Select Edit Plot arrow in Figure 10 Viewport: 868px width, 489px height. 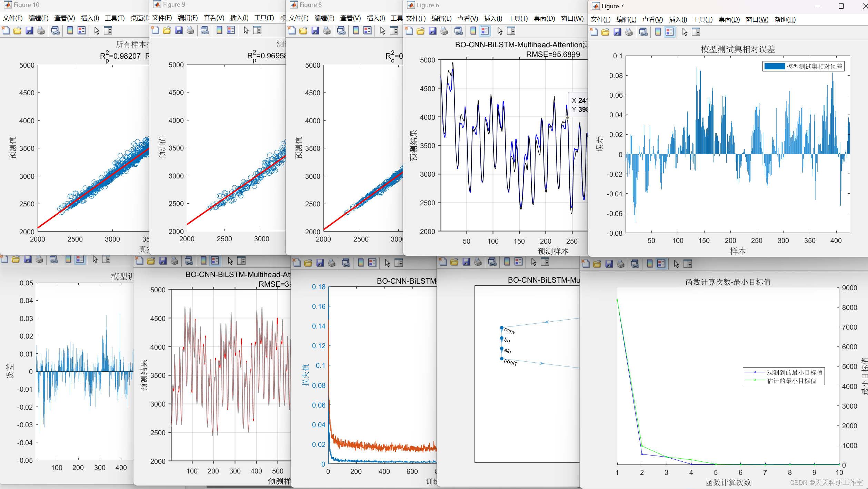(x=97, y=30)
